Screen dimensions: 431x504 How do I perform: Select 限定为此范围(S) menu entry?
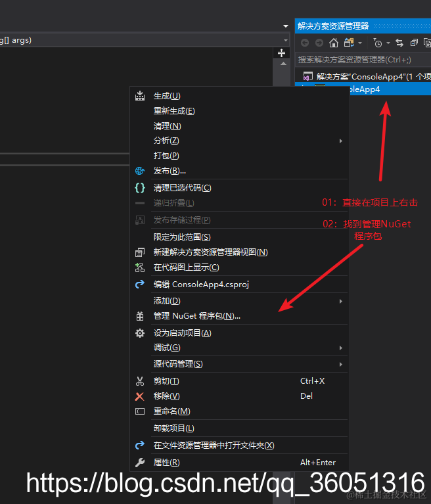[x=240, y=237]
